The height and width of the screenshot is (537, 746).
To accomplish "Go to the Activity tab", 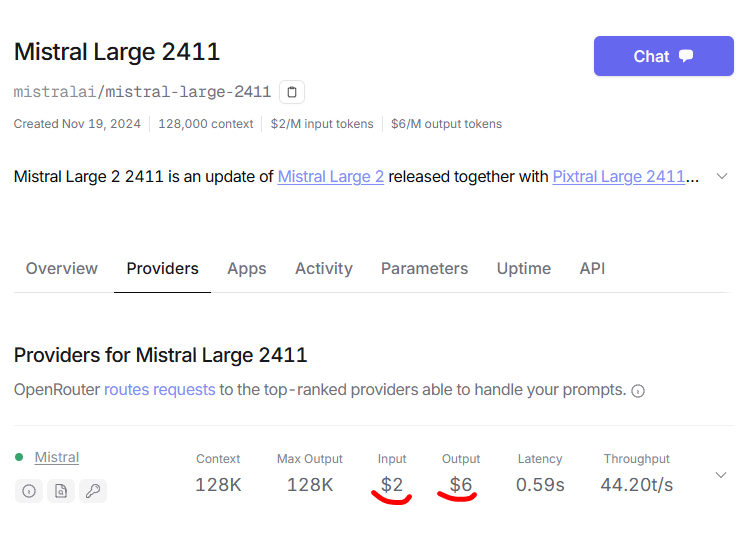I will click(x=324, y=269).
